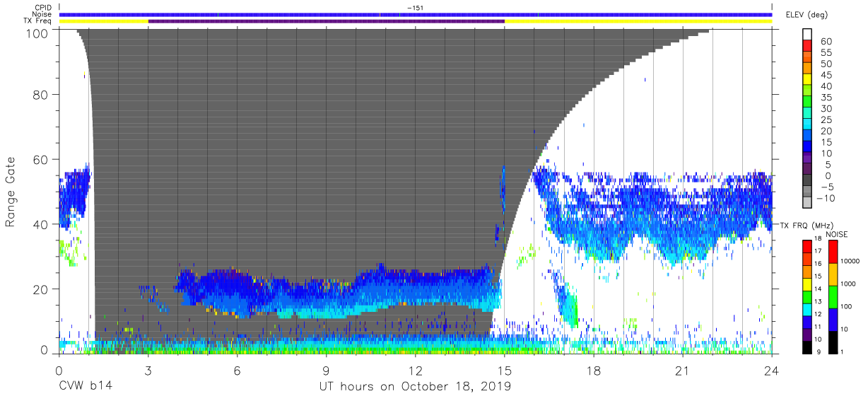868x401 pixels.
Task: Click elevation legend label 50
Action: coord(826,64)
